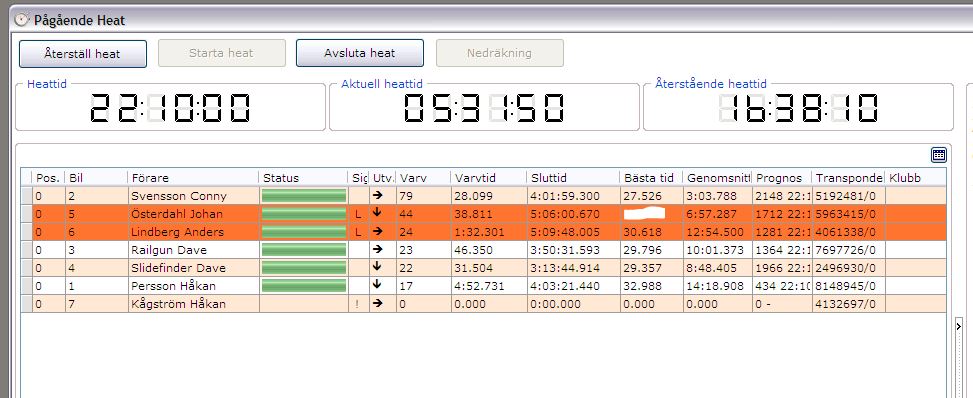Click the down arrow for Persson Håkan
The width and height of the screenshot is (973, 398).
[x=377, y=284]
